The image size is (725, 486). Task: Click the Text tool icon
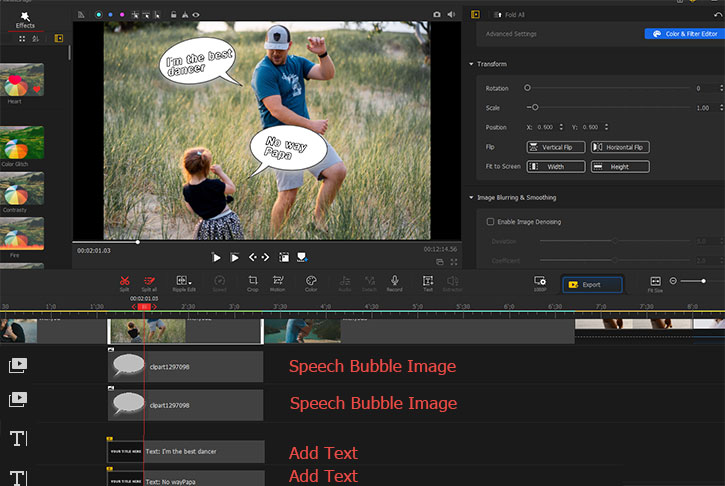click(x=427, y=281)
